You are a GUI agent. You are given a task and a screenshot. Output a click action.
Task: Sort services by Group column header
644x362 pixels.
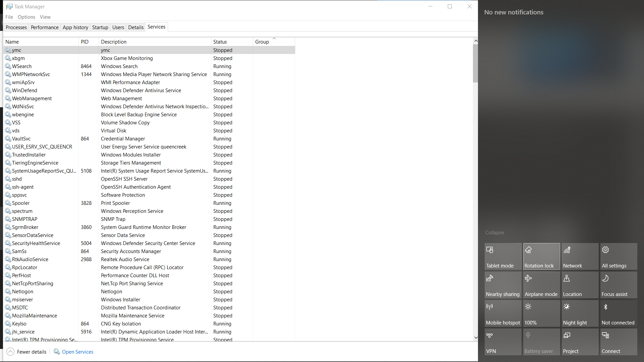[x=262, y=42]
